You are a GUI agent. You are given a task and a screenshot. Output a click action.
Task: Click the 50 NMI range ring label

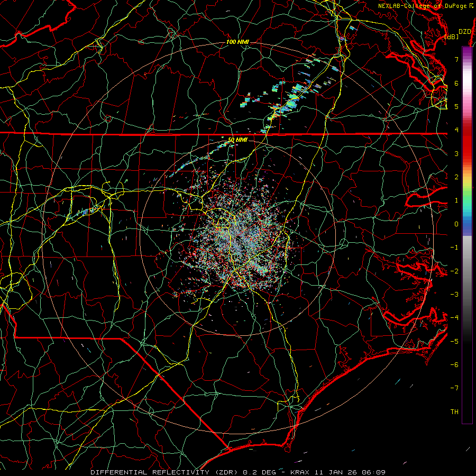[237, 140]
